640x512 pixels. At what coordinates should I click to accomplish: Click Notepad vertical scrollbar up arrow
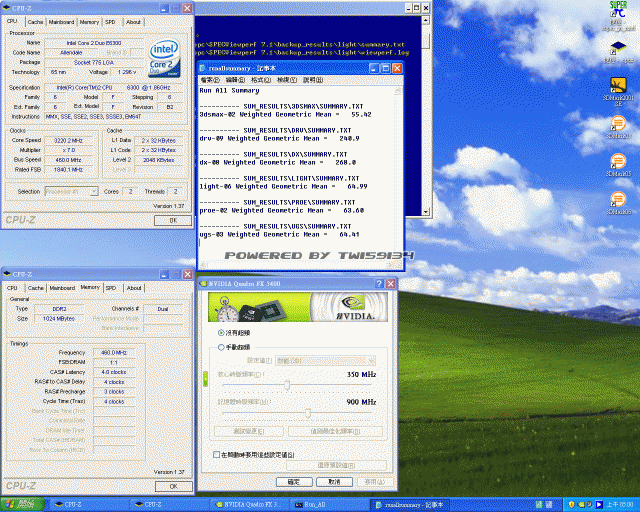399,91
